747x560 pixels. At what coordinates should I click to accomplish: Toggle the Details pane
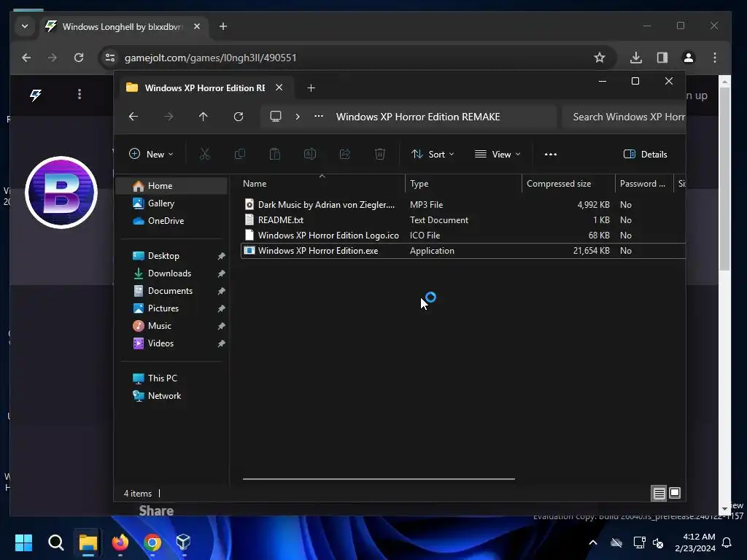pos(645,155)
